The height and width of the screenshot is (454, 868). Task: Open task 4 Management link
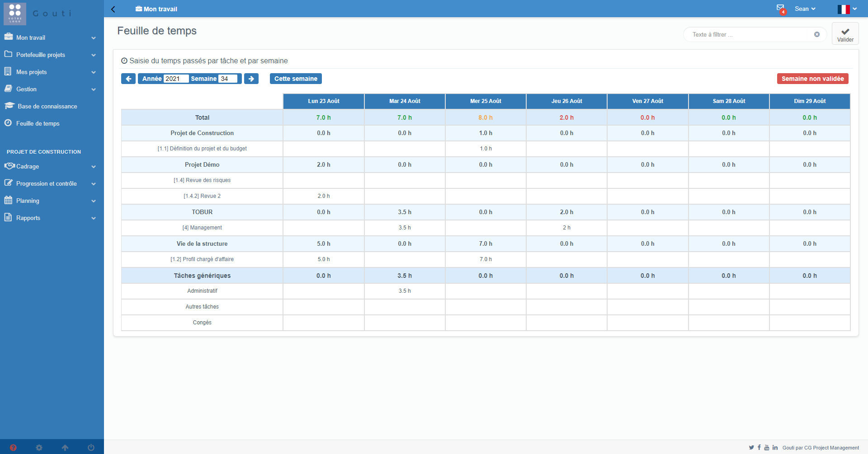202,228
